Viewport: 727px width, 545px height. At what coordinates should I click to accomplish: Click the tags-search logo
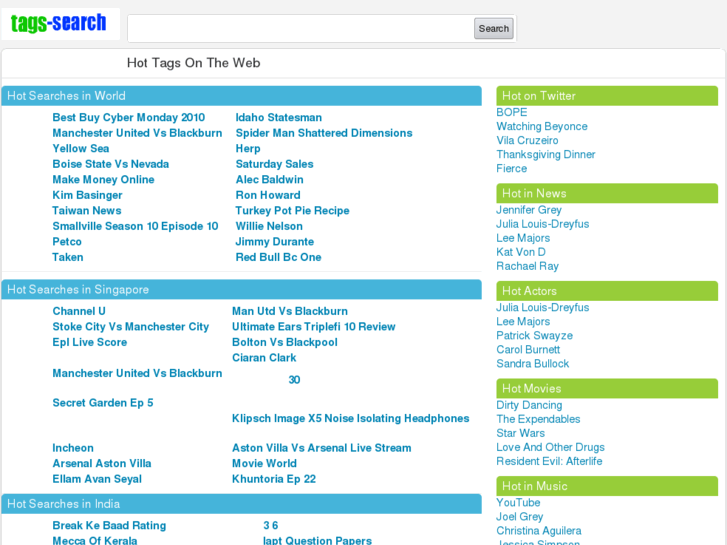click(59, 23)
